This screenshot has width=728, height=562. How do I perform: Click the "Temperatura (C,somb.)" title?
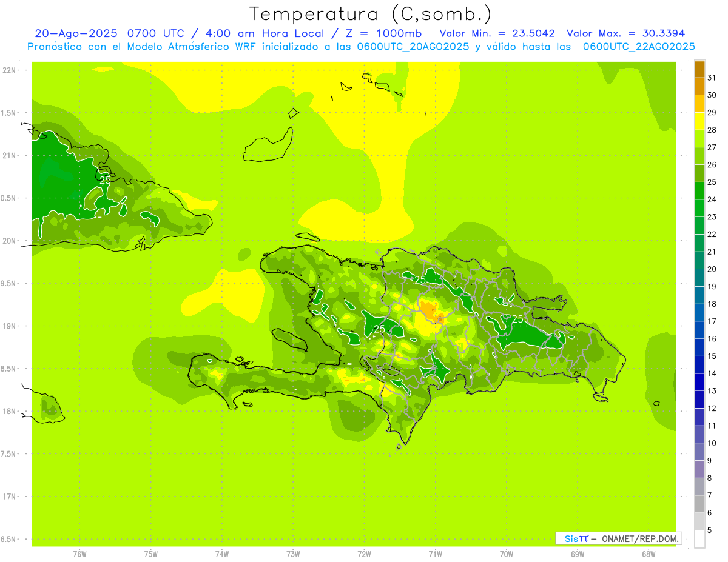point(370,14)
